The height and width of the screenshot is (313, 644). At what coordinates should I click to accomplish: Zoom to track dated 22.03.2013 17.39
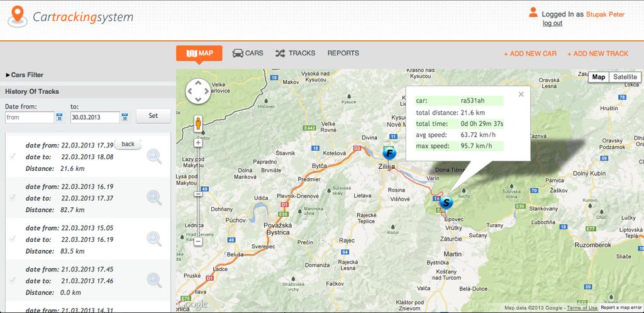155,156
